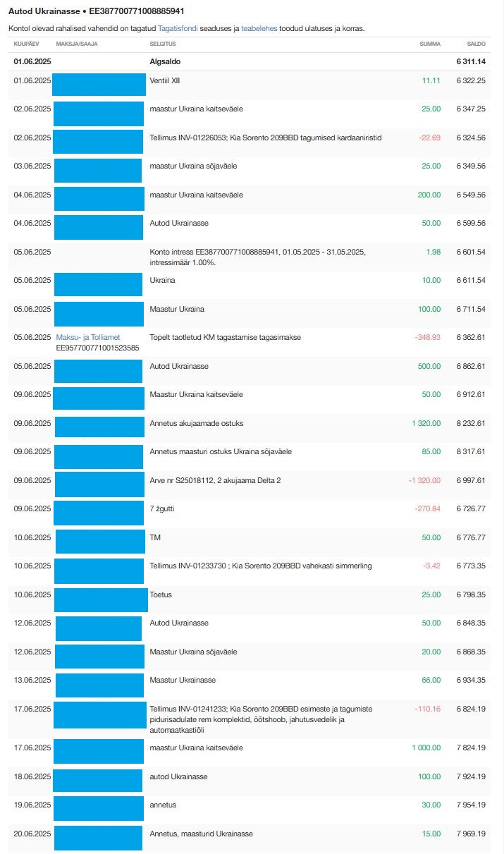Select the Topelt taotletud KM tagastamise entry

pyautogui.click(x=225, y=338)
